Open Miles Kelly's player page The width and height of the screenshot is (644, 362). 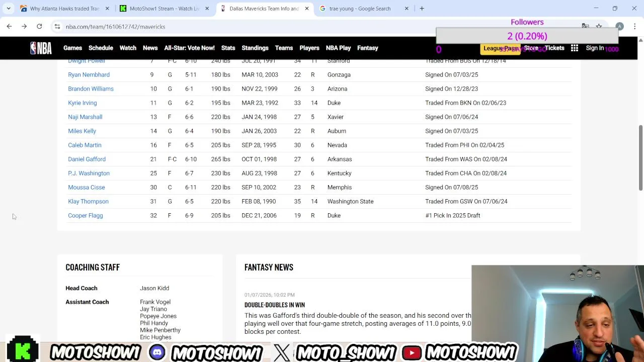pos(82,131)
